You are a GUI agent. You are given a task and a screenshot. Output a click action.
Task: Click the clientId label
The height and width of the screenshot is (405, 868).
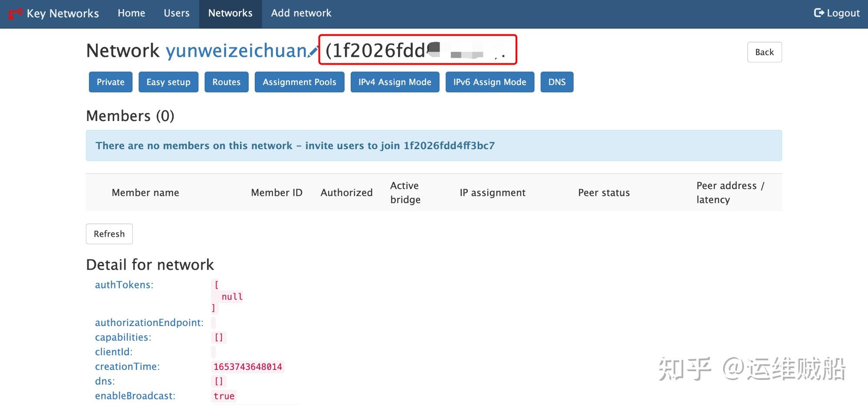[x=114, y=352]
